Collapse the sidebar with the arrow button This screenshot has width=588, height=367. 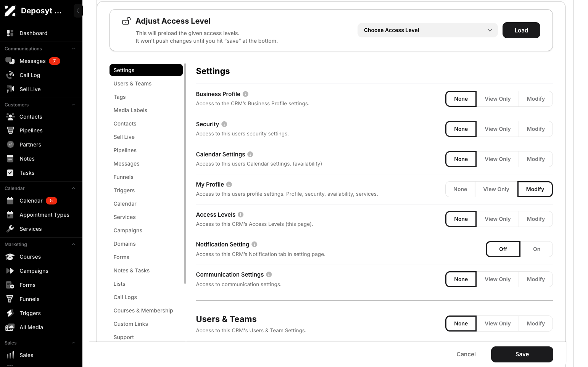(78, 11)
